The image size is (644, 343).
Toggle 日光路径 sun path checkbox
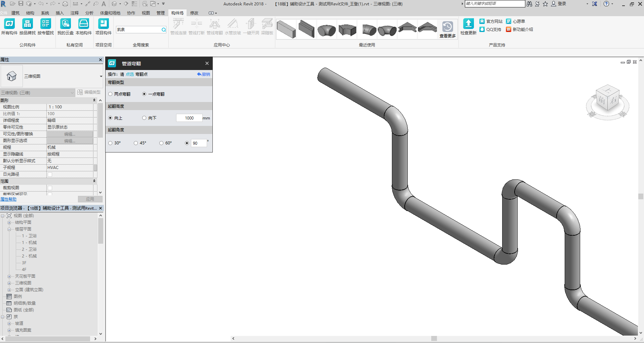pyautogui.click(x=50, y=174)
